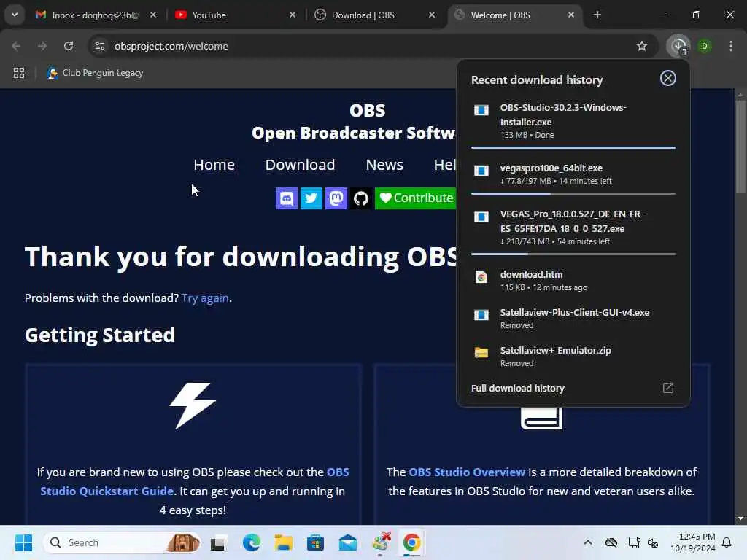
Task: Open the GitHub icon link
Action: (360, 198)
